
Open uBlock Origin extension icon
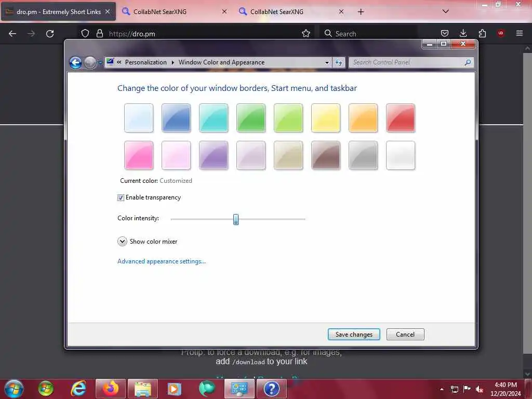click(x=500, y=33)
